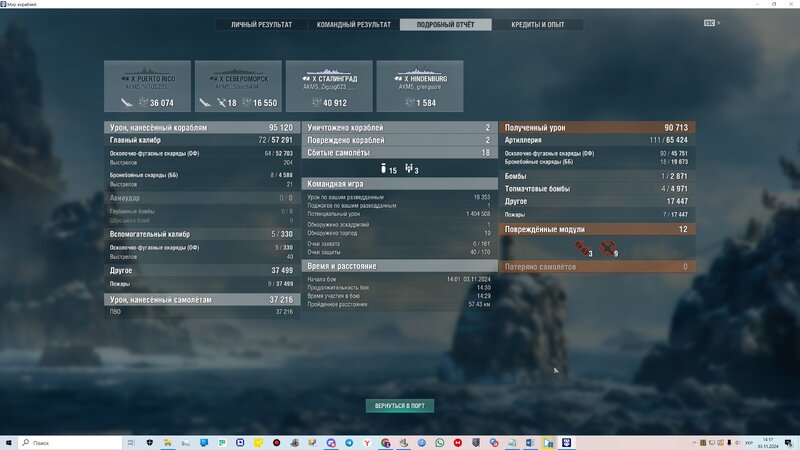Open Task View from the taskbar
The height and width of the screenshot is (450, 800).
[131, 442]
